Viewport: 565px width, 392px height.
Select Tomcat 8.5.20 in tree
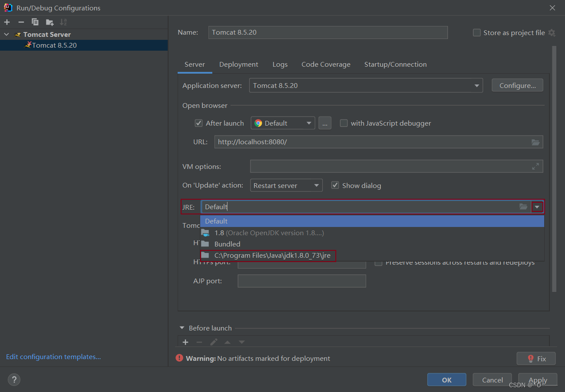[x=84, y=45]
